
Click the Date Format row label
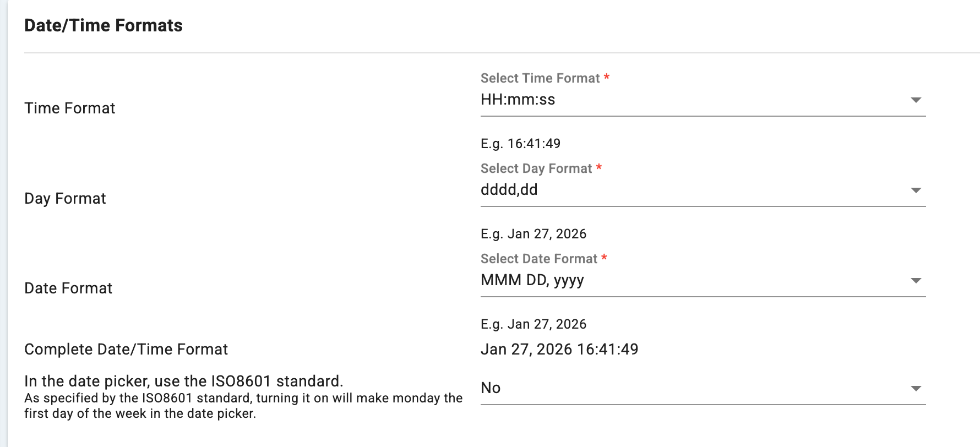click(x=68, y=288)
